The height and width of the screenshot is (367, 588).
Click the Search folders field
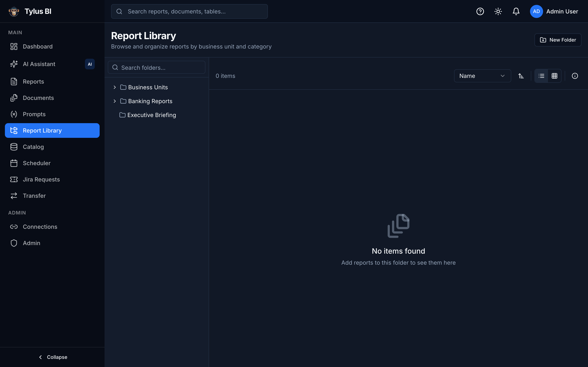pos(156,67)
